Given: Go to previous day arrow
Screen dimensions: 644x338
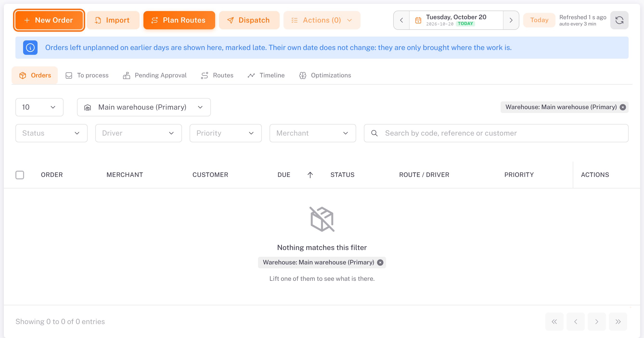Looking at the screenshot, I should click(401, 20).
